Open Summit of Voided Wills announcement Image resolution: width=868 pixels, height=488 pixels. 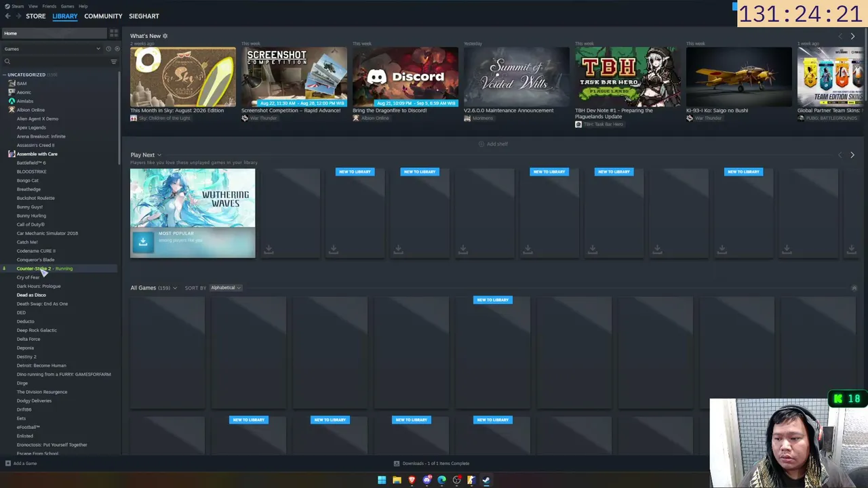coord(517,77)
